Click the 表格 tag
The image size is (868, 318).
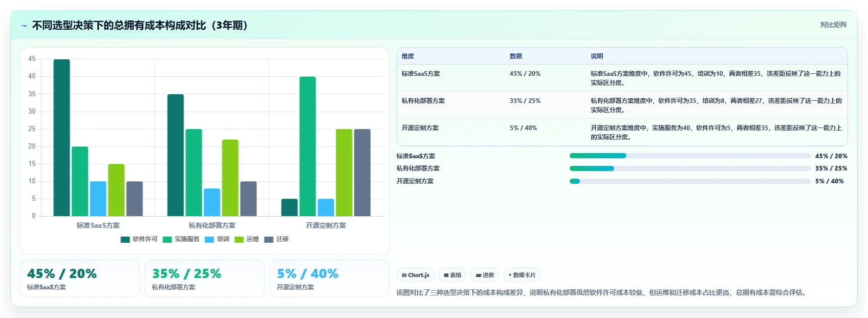tap(452, 275)
